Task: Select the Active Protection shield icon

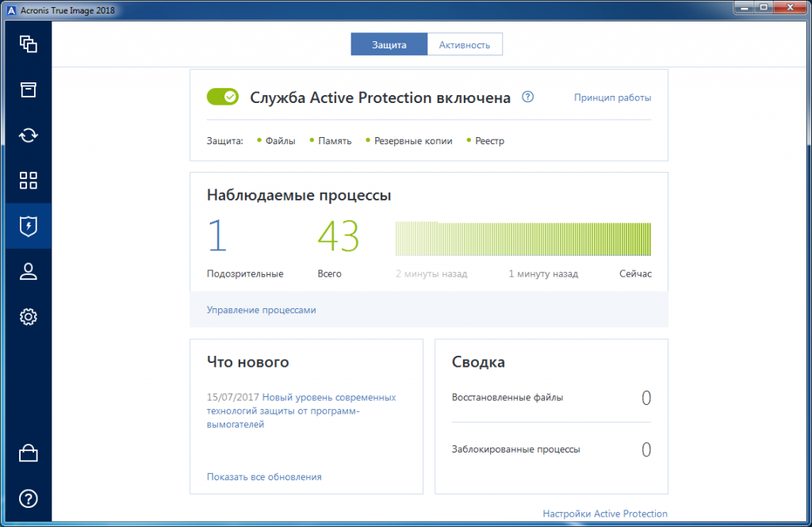Action: pos(28,226)
